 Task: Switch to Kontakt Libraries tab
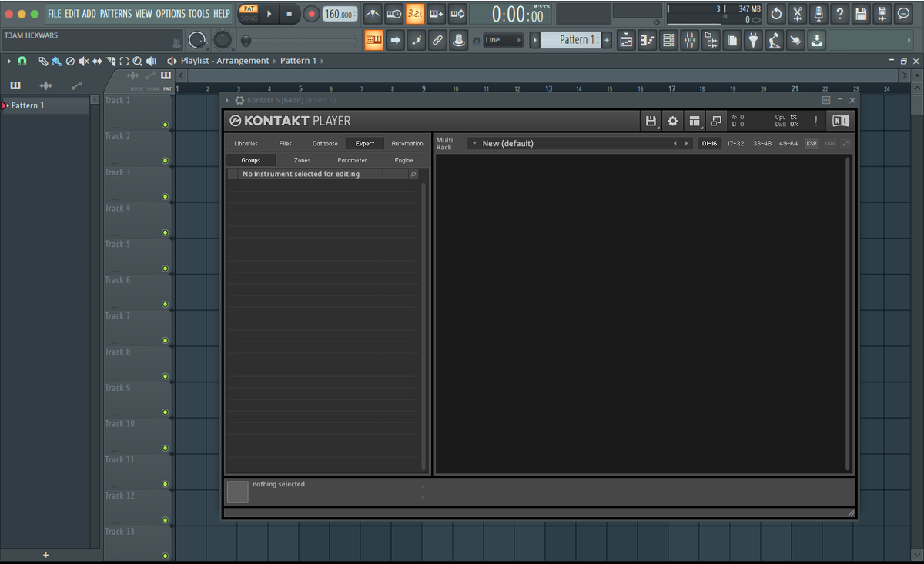point(246,143)
